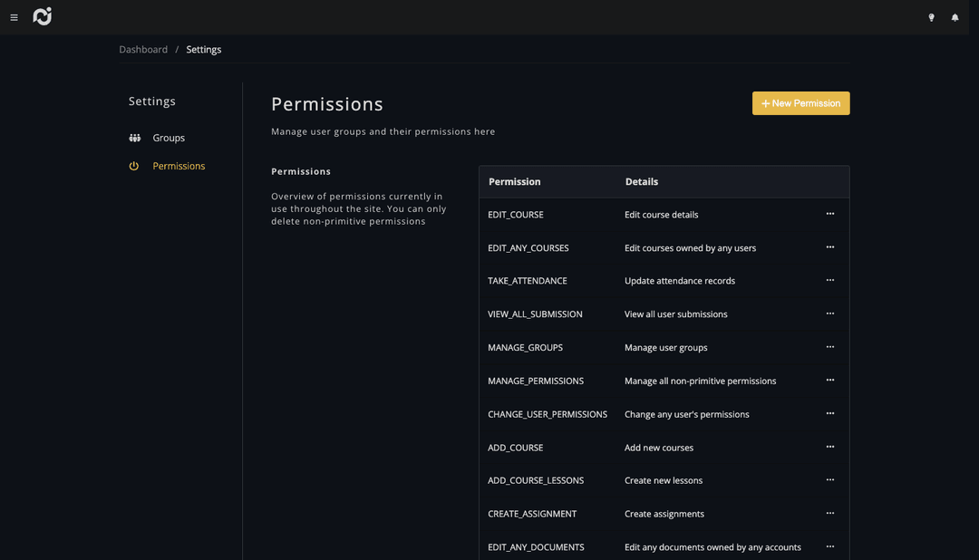
Task: Click the 'Overview of permissions currently in use' paragraph
Action: click(359, 208)
